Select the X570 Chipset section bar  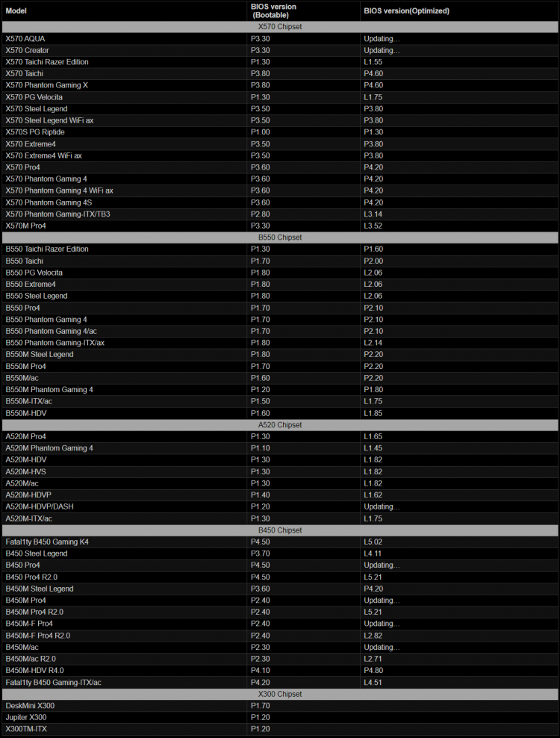coord(280,27)
